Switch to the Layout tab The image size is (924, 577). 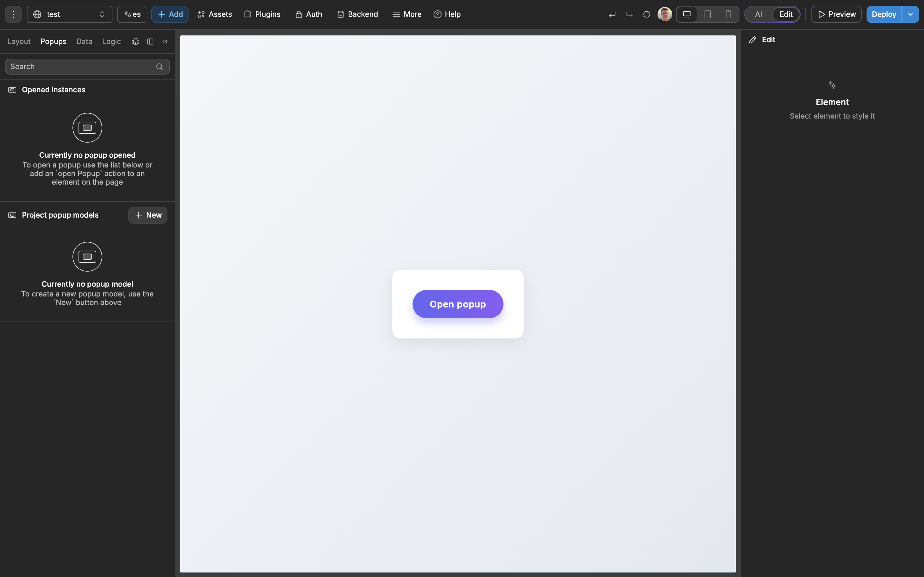(19, 41)
